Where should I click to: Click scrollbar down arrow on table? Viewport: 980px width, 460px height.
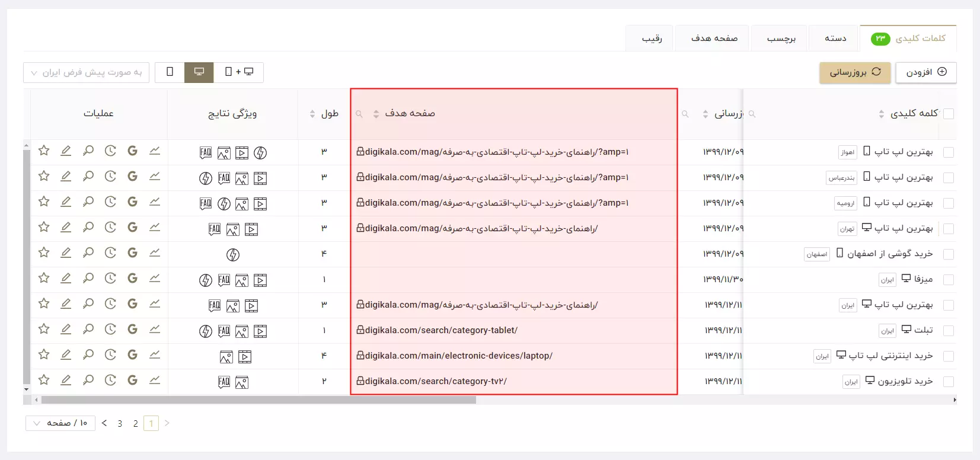coord(26,389)
